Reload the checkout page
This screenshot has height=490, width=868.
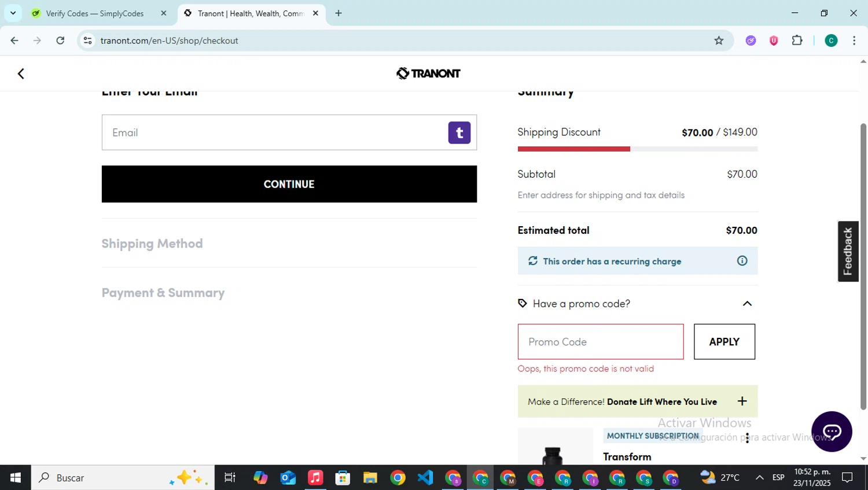[x=60, y=40]
